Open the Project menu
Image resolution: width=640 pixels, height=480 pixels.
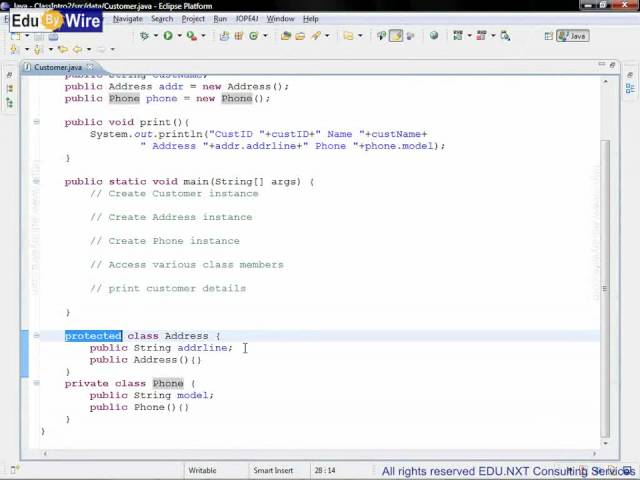[x=193, y=19]
